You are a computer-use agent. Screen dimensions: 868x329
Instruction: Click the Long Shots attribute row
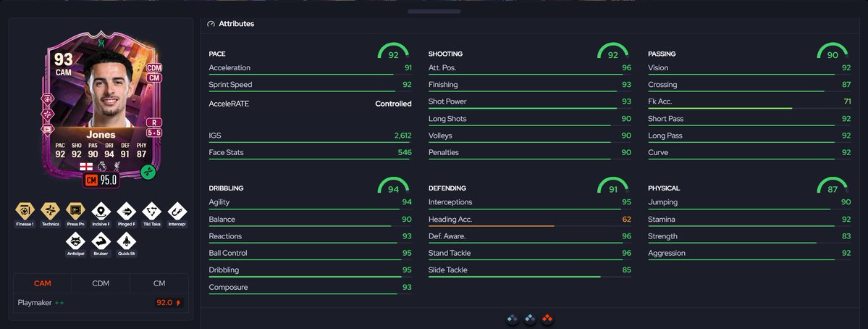tap(530, 119)
